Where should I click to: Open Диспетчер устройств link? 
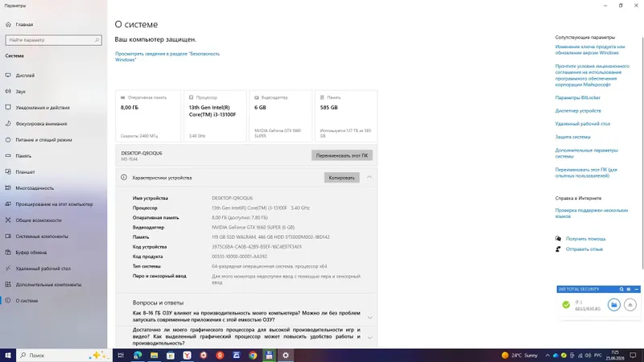tap(578, 111)
